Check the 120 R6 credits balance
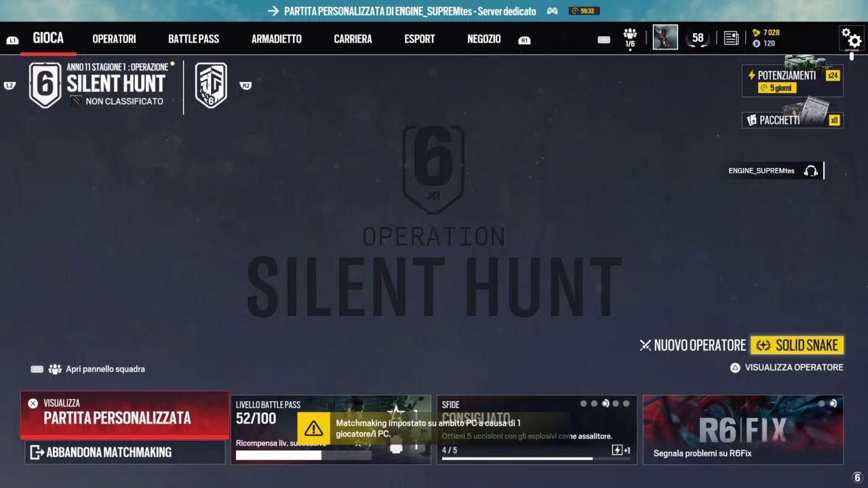 pyautogui.click(x=764, y=43)
